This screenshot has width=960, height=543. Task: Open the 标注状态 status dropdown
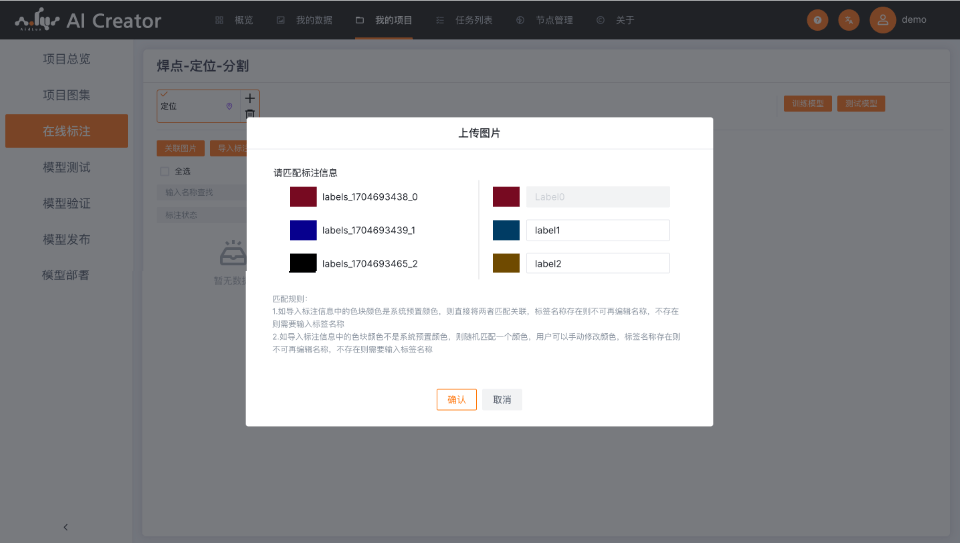[202, 214]
